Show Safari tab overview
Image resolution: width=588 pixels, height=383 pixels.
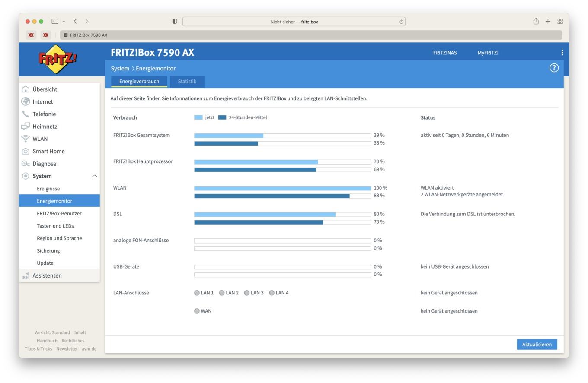click(560, 21)
